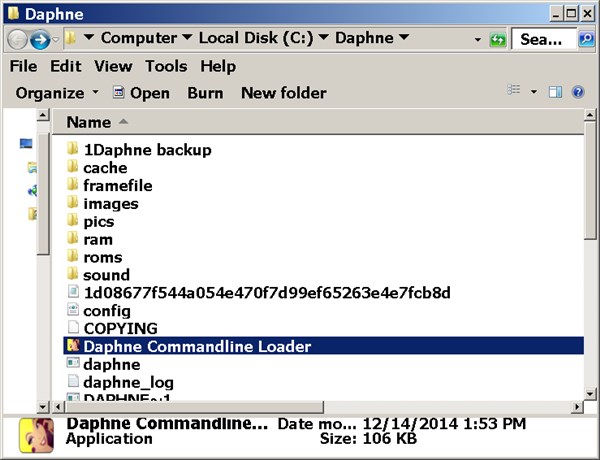Click the blue forward navigation arrow
Screen dimensions: 600x460
pos(41,39)
